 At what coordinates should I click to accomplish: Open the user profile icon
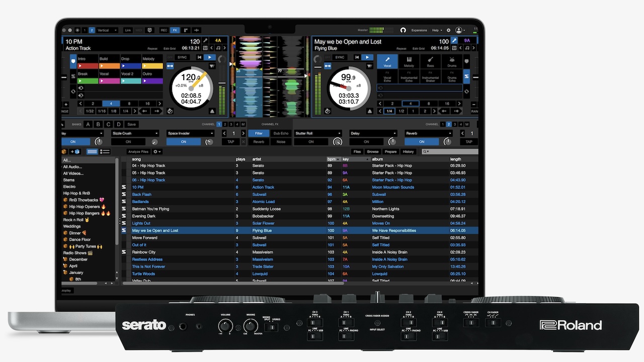459,30
